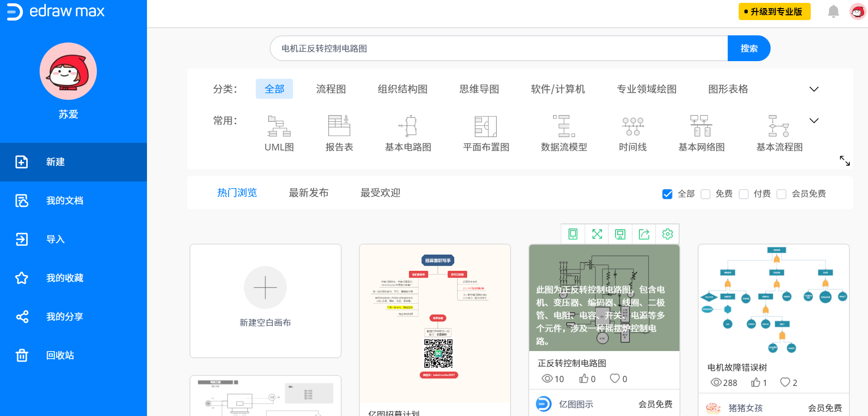Screen dimensions: 868x416
Task: Switch to the 热门浏览 tab
Action: tap(237, 193)
